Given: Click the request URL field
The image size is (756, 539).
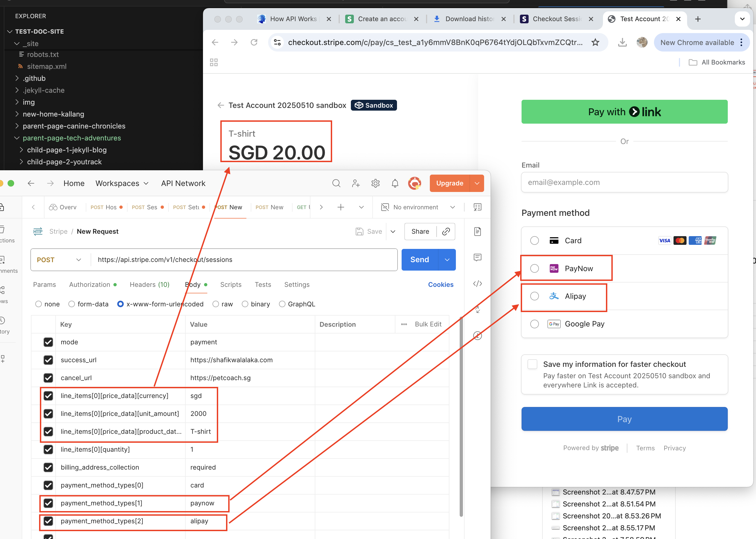Looking at the screenshot, I should [244, 259].
